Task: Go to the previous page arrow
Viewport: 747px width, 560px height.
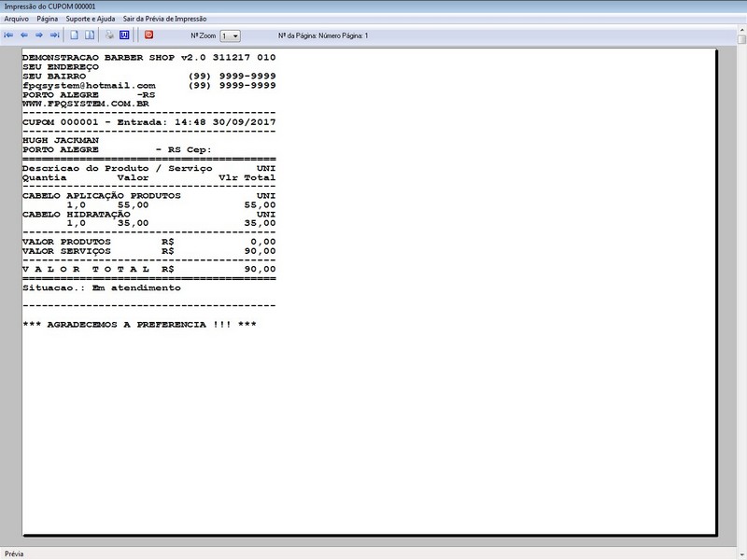Action: point(24,35)
